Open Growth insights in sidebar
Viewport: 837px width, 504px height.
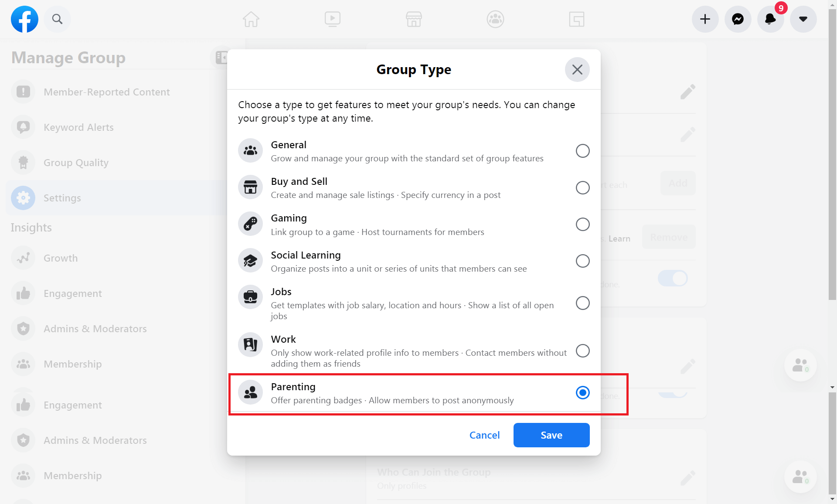60,258
